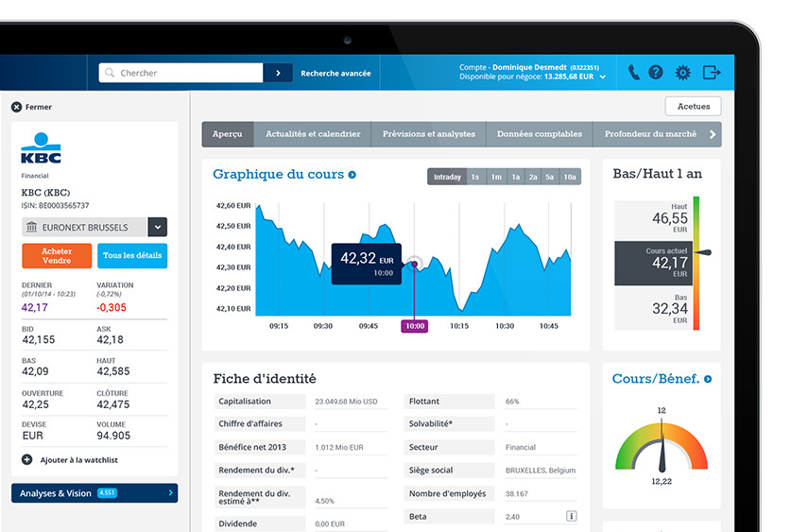Select Intraday chart period
This screenshot has height=532, width=808.
pyautogui.click(x=446, y=177)
